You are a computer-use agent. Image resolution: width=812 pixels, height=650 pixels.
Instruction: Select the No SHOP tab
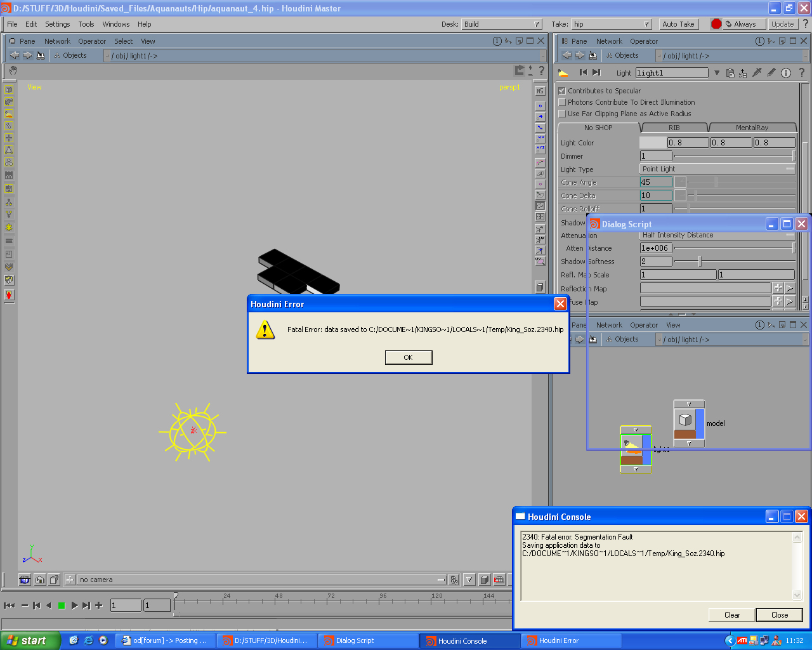(598, 128)
